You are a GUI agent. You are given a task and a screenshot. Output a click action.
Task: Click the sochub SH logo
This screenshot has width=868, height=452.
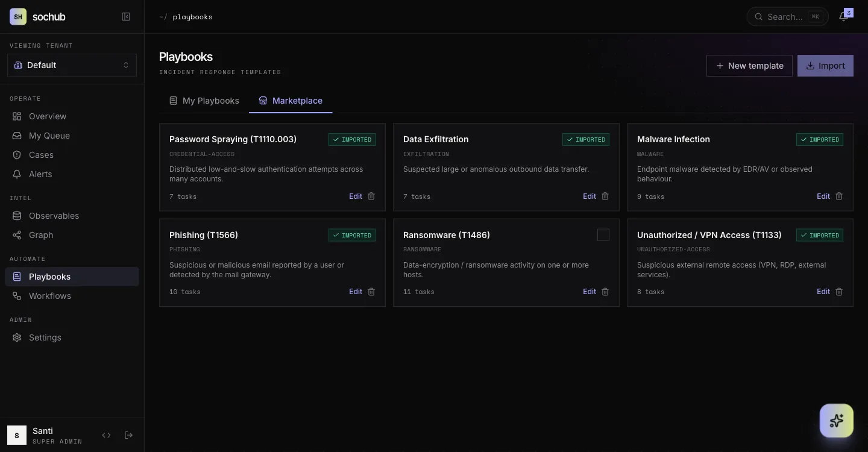[18, 17]
